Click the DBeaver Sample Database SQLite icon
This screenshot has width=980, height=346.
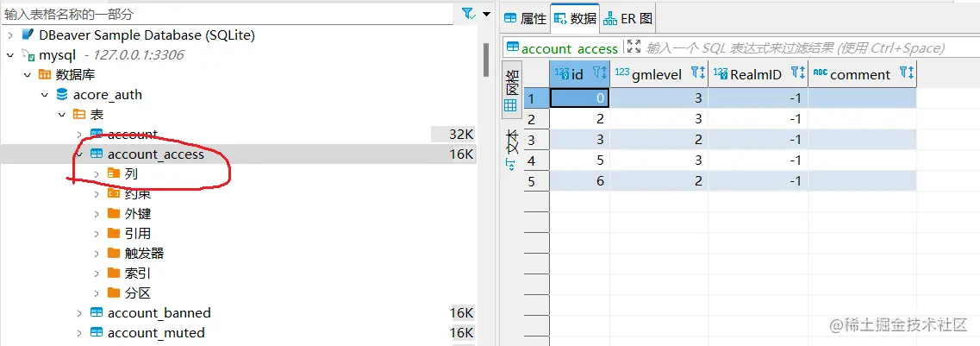(x=28, y=35)
